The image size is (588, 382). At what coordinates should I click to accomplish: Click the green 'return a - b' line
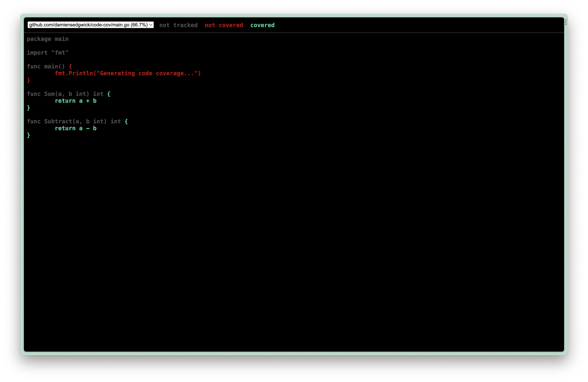coord(75,128)
